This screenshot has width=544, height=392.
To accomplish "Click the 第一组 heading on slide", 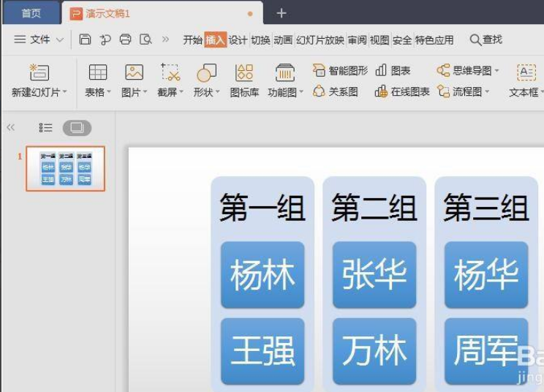I will click(x=262, y=208).
